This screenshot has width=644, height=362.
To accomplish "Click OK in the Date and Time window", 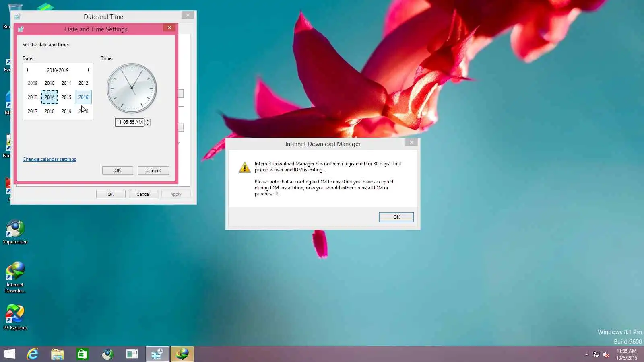I will coord(111,194).
